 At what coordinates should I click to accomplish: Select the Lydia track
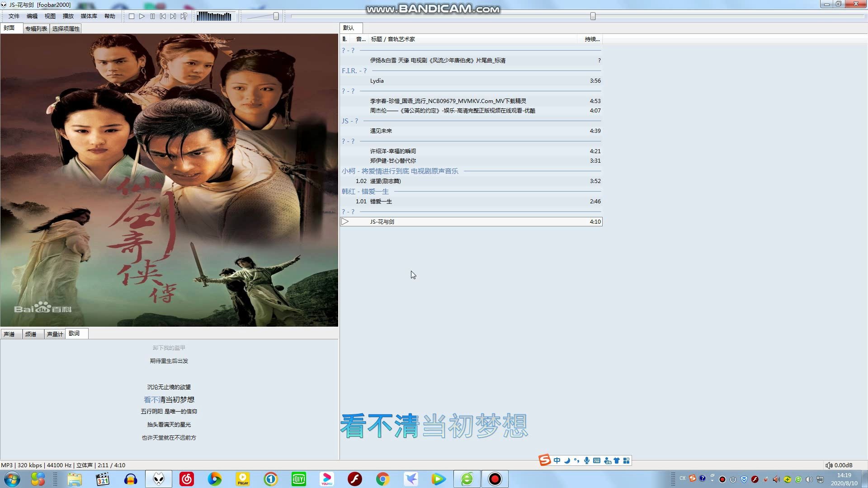[471, 81]
